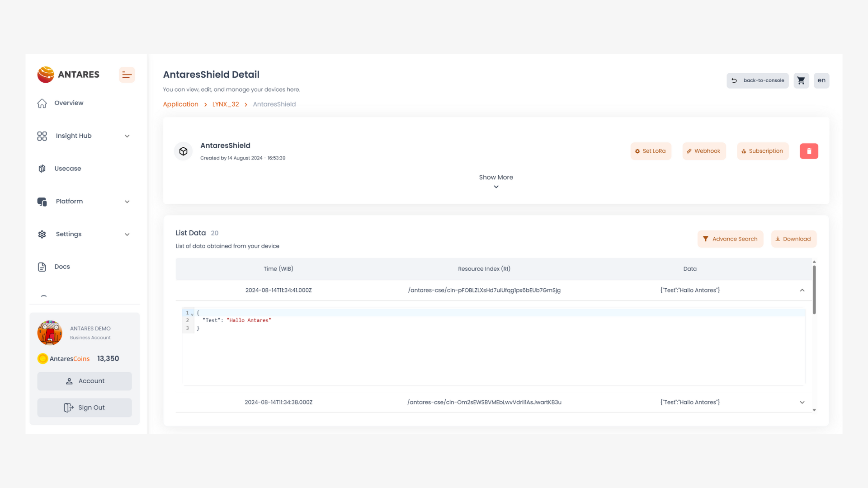868x488 pixels.
Task: Click the LYNX_32 breadcrumb link
Action: [x=226, y=104]
